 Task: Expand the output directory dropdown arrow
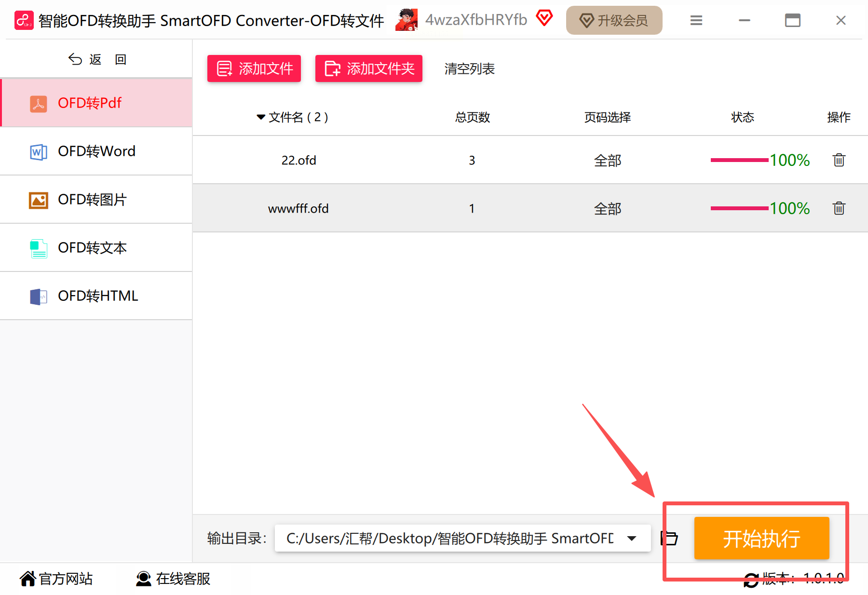[x=632, y=538]
